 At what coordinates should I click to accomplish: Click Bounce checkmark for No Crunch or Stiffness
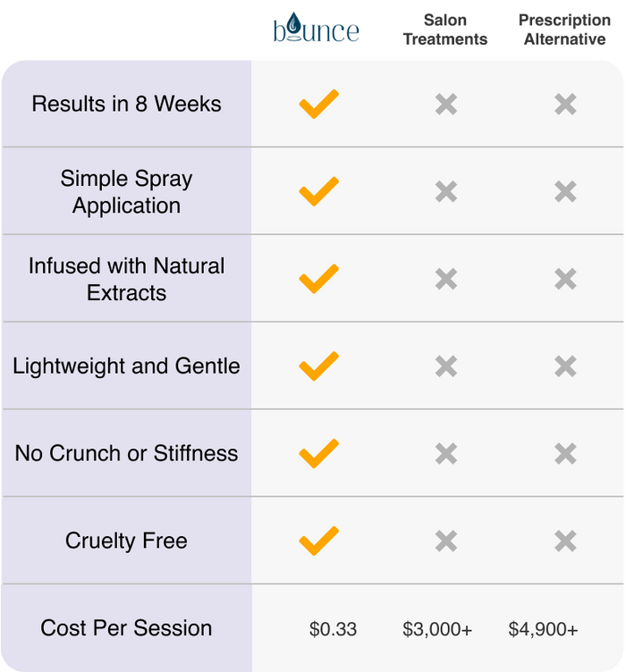coord(318,453)
